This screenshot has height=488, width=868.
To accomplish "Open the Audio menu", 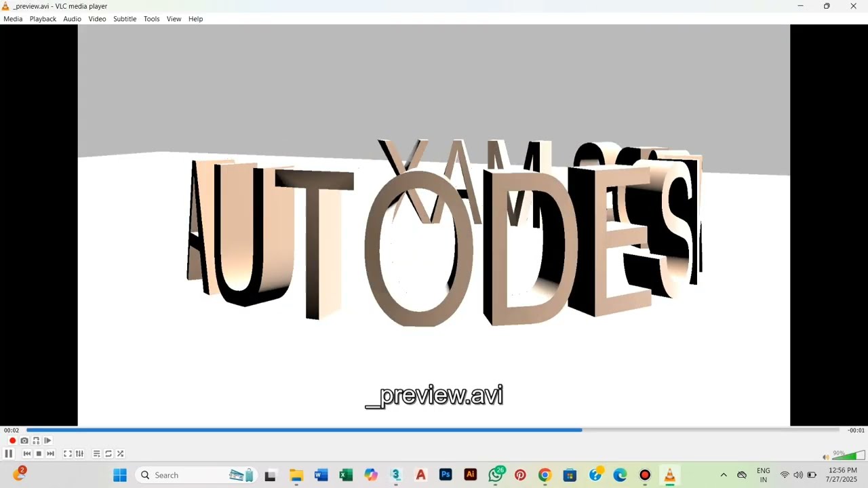I will 73,19.
